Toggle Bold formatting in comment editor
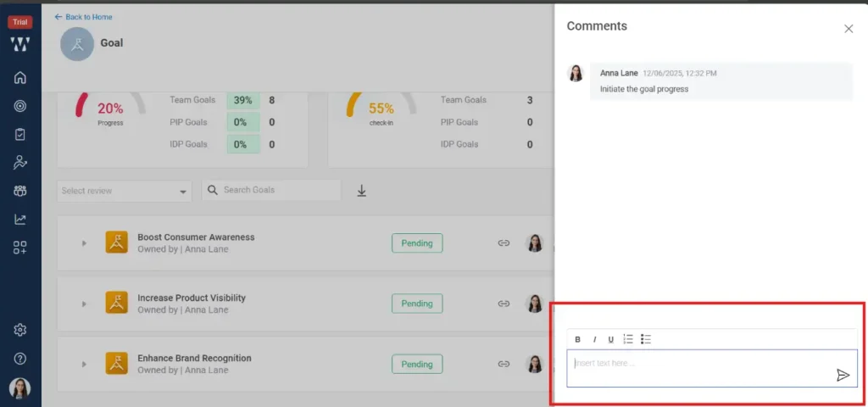This screenshot has width=868, height=407. (x=577, y=339)
